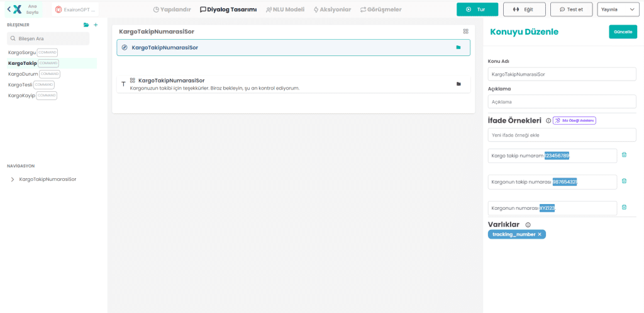
Task: Click the Güncelle button
Action: (623, 31)
